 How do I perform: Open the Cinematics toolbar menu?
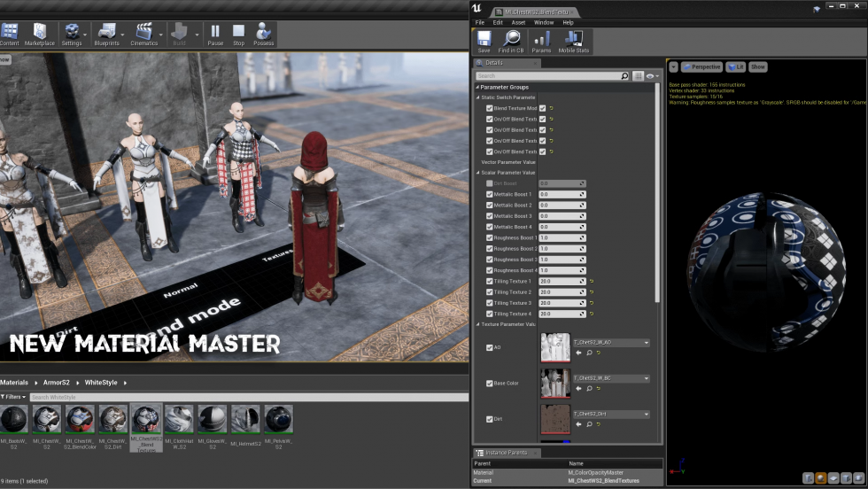[143, 35]
